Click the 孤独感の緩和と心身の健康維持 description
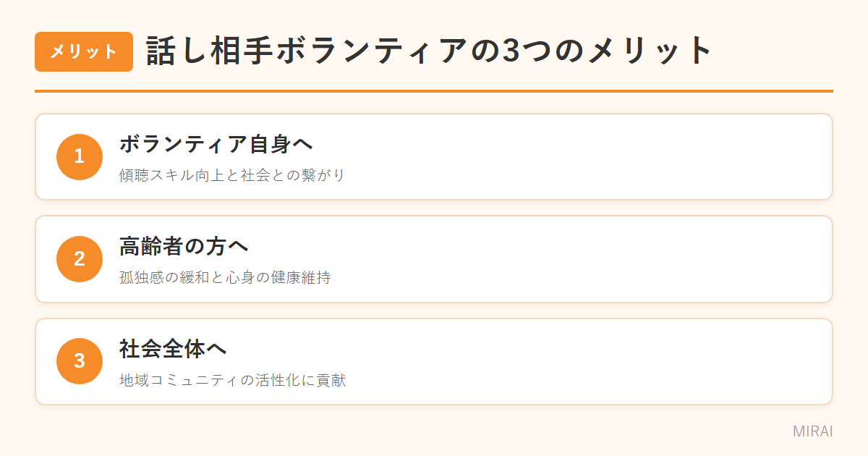The width and height of the screenshot is (868, 456). tap(225, 278)
